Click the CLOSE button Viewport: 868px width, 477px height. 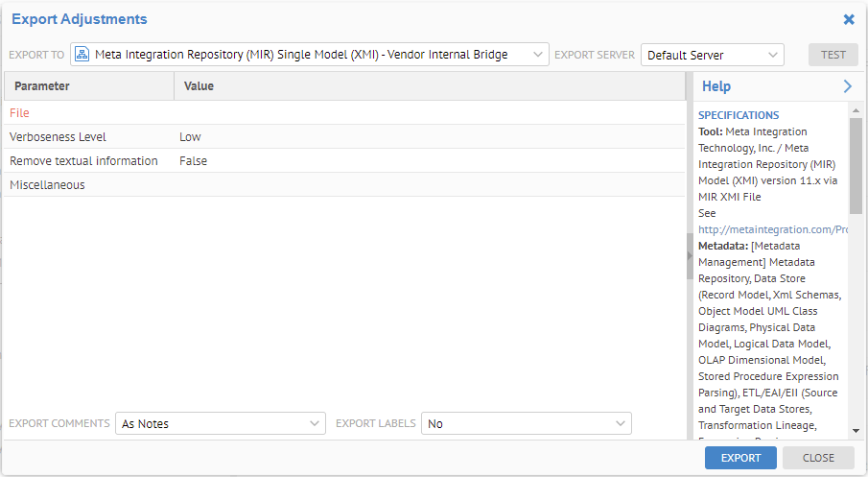818,458
